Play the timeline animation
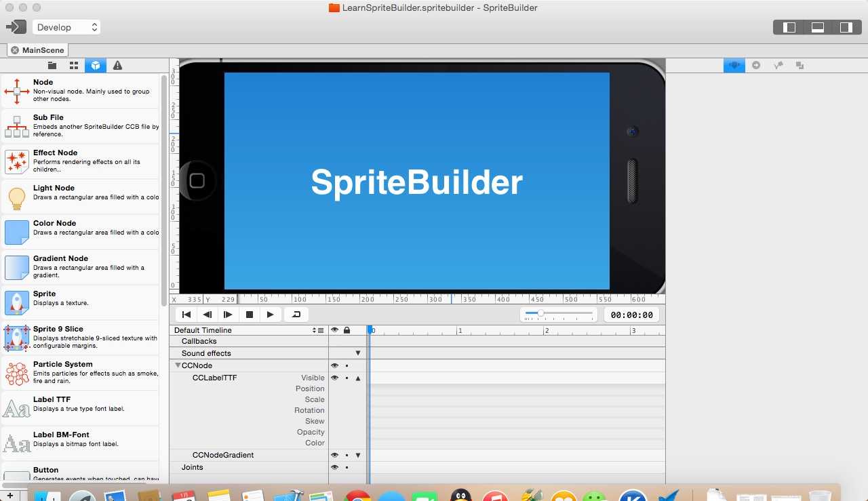 click(x=270, y=315)
